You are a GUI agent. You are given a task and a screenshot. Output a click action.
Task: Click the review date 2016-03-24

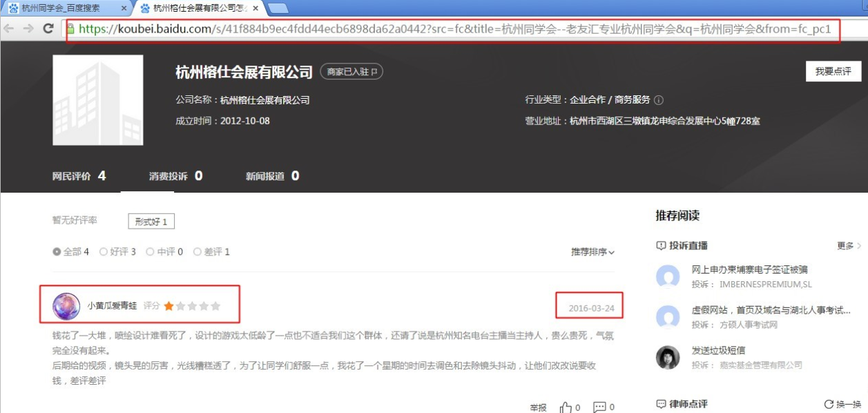(x=591, y=308)
